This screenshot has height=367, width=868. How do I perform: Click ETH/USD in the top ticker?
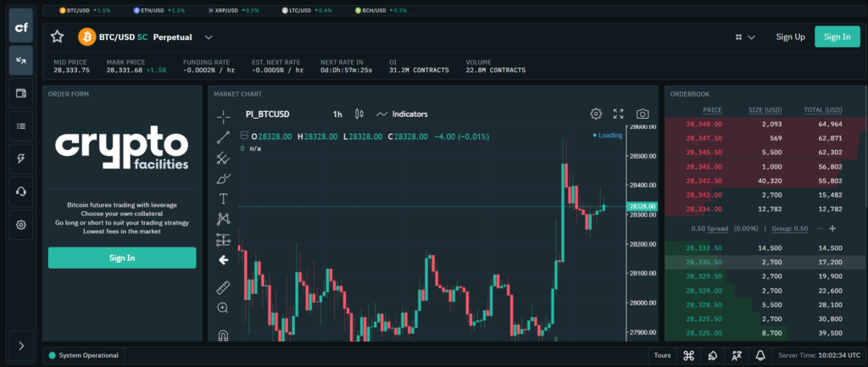point(152,10)
